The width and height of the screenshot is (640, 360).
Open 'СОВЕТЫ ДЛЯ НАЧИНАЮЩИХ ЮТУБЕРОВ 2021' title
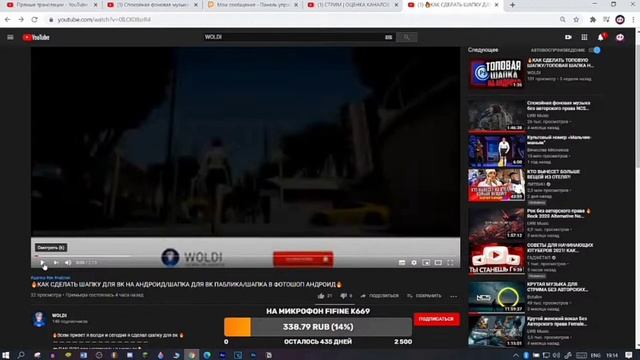560,248
